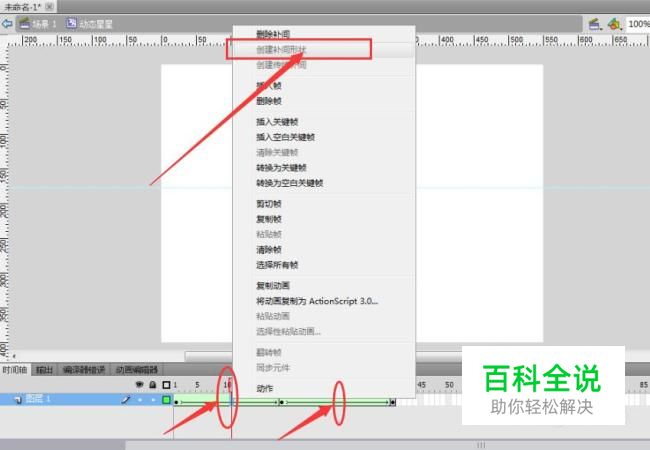This screenshot has width=650, height=450.
Task: Open the 场景 1 scene breadcrumb
Action: pos(38,24)
